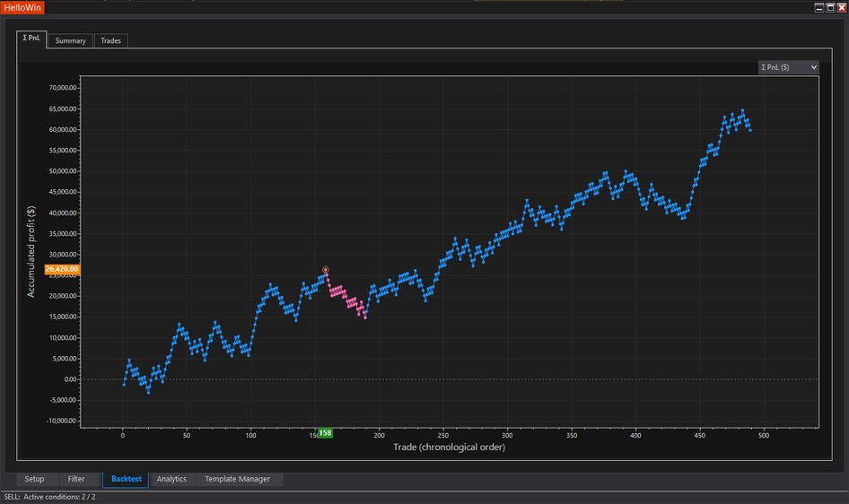Open the Filter section
The width and height of the screenshot is (849, 504).
(x=76, y=479)
